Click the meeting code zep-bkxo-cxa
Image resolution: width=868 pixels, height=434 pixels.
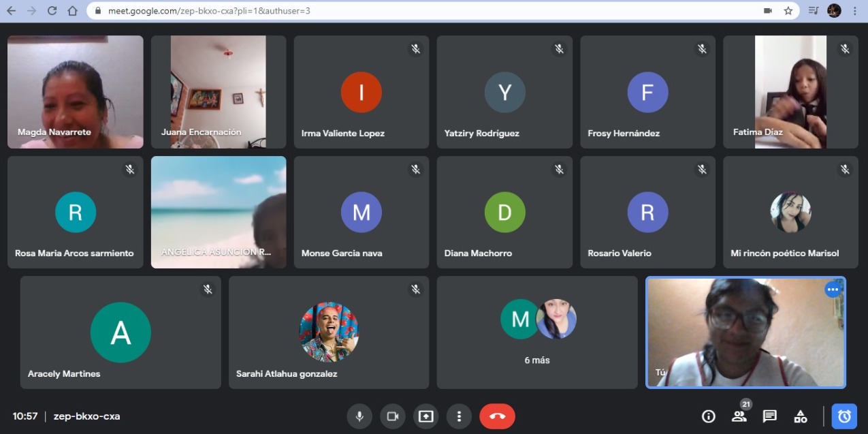point(86,416)
